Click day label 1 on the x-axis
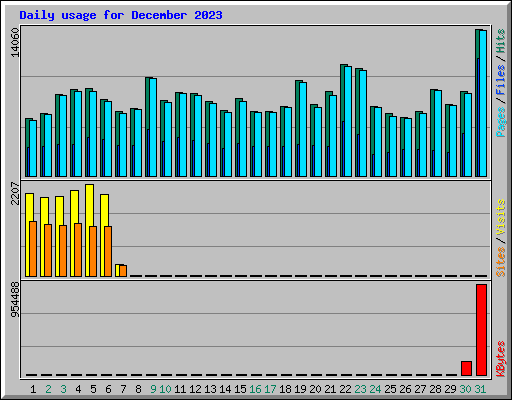The height and width of the screenshot is (400, 512). point(33,389)
